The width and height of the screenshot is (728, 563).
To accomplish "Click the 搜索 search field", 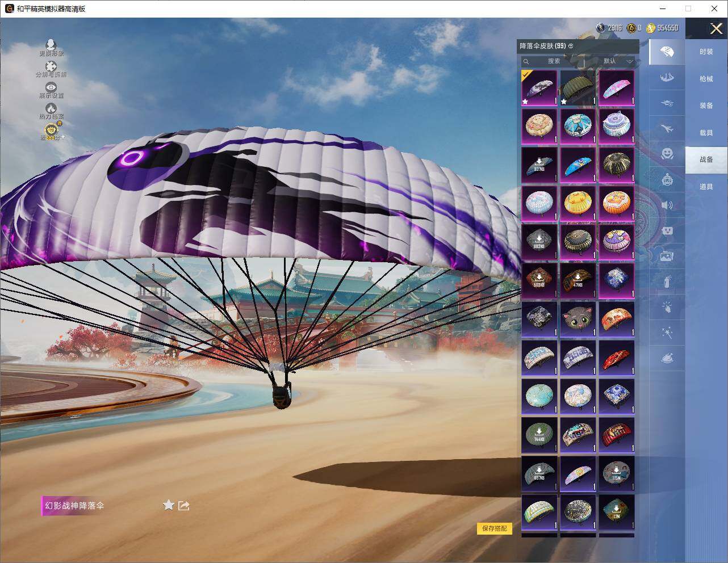I will pyautogui.click(x=554, y=61).
